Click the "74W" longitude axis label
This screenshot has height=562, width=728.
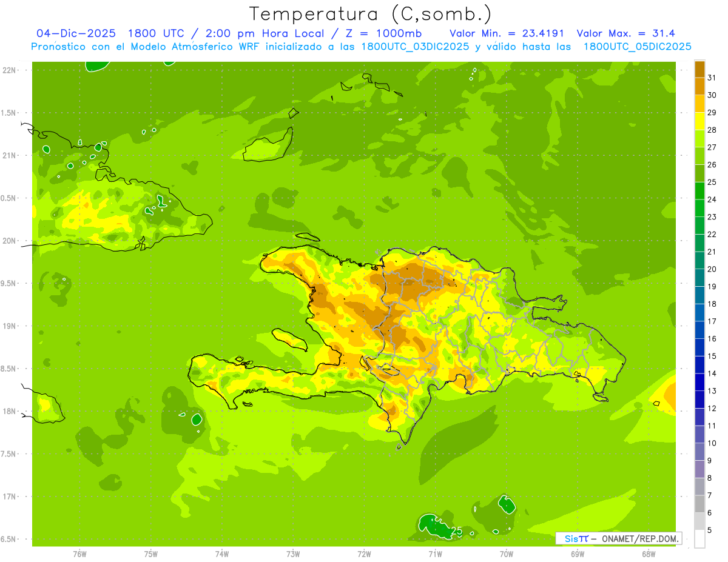tap(221, 554)
